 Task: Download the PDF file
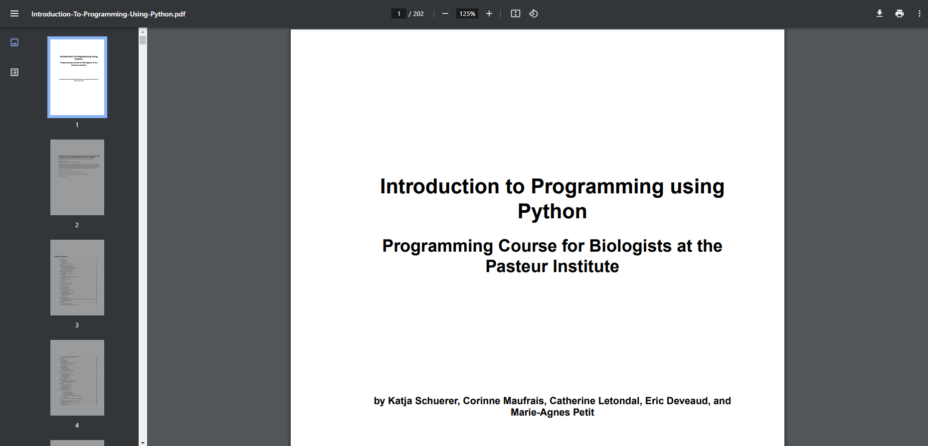tap(880, 14)
